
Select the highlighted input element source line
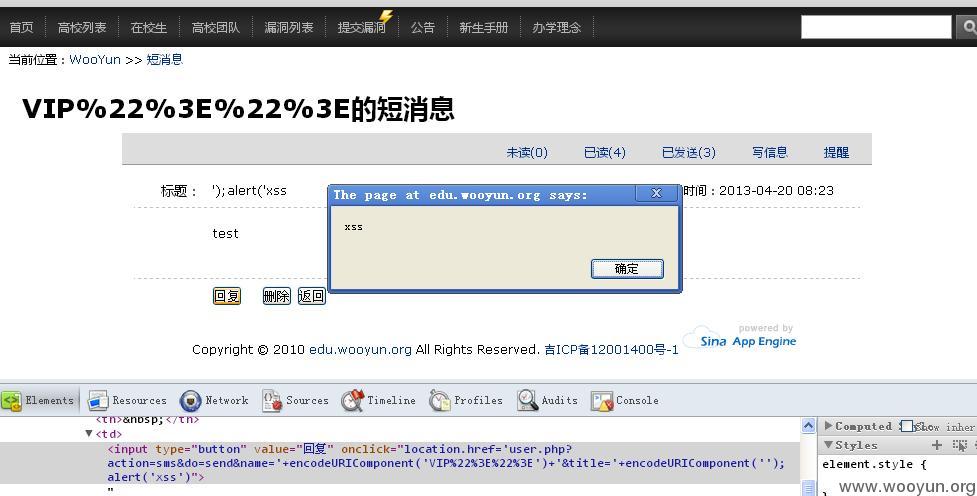[399, 463]
